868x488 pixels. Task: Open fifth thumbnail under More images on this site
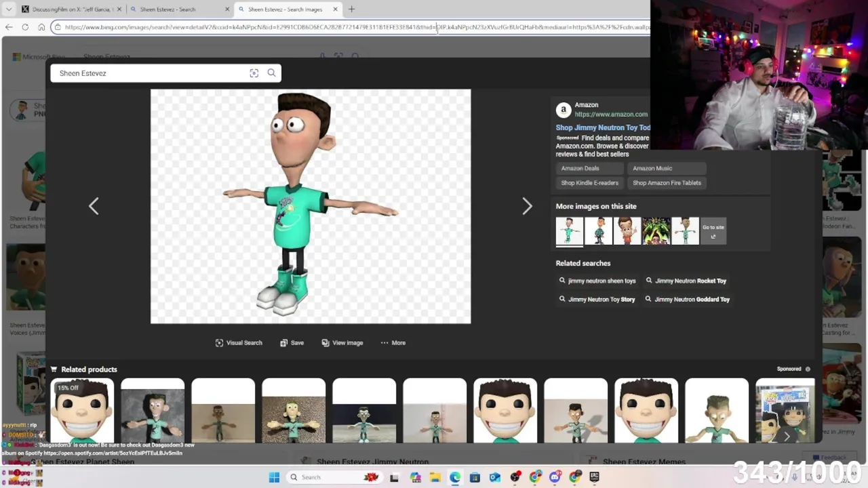click(x=686, y=230)
